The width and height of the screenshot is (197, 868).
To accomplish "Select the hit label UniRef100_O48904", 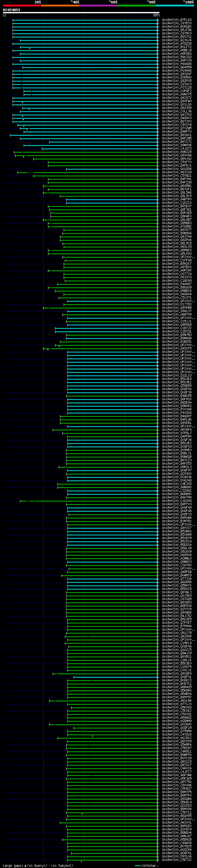I will (x=176, y=294).
